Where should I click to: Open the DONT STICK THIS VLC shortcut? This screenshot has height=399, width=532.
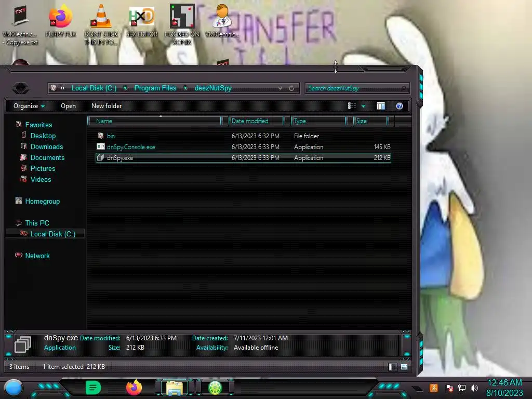coord(101,24)
